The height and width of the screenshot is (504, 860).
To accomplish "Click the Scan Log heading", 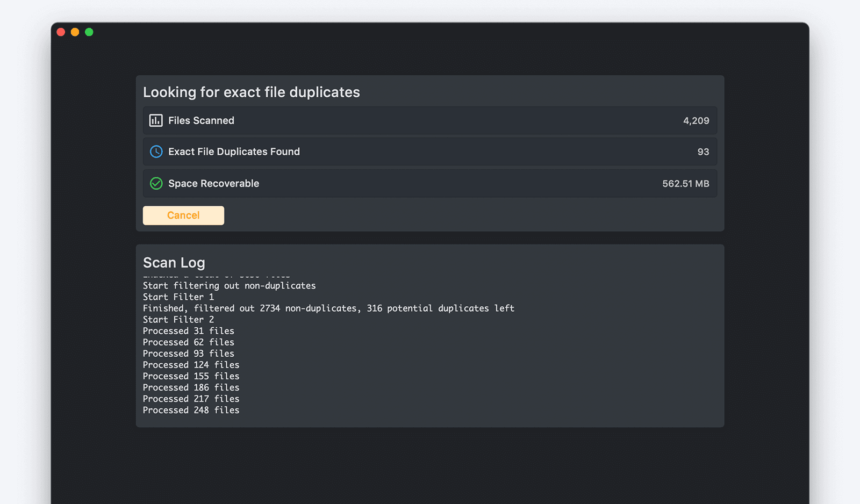I will [x=174, y=262].
